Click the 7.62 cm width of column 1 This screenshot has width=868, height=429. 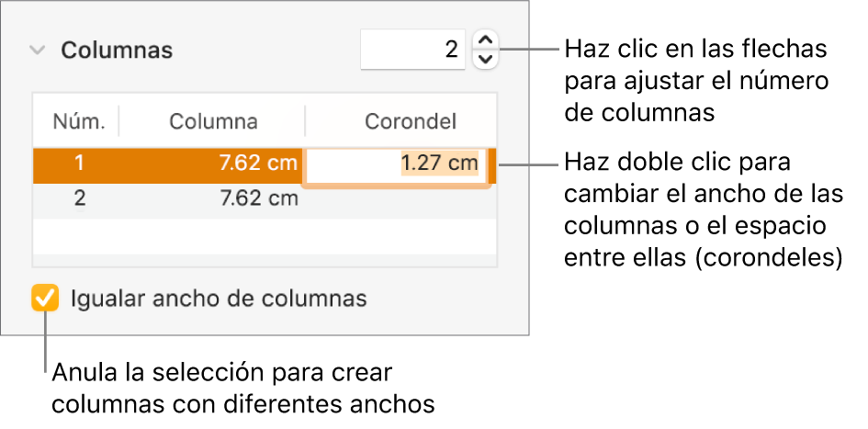tap(258, 164)
